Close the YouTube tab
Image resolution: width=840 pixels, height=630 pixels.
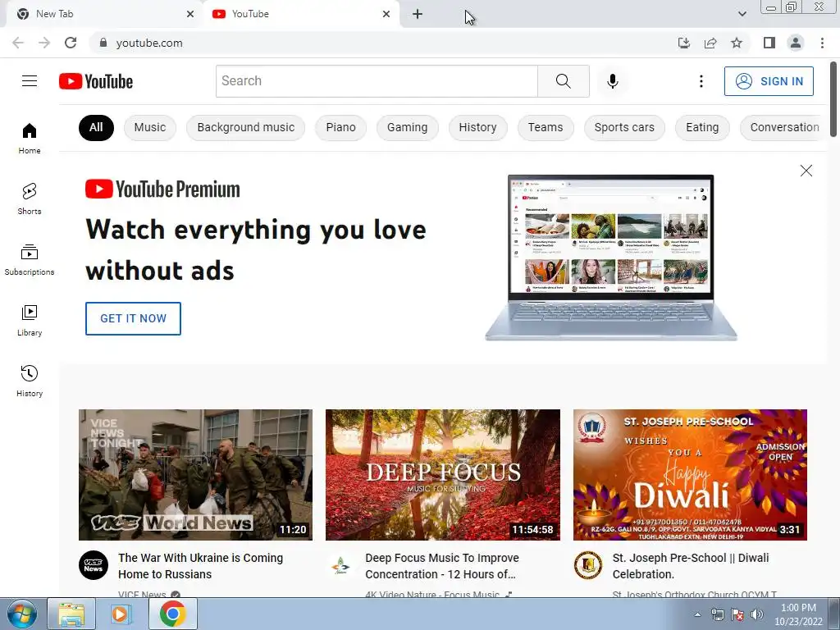click(x=386, y=15)
